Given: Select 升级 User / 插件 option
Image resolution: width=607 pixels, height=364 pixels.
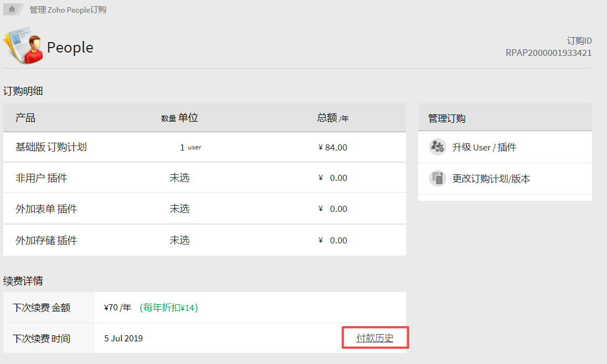Looking at the screenshot, I should click(x=484, y=148).
